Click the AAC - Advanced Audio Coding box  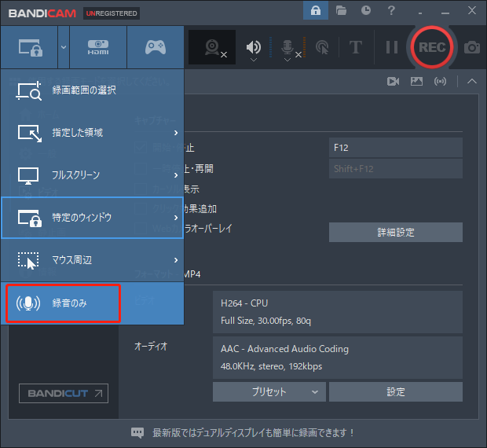338,358
